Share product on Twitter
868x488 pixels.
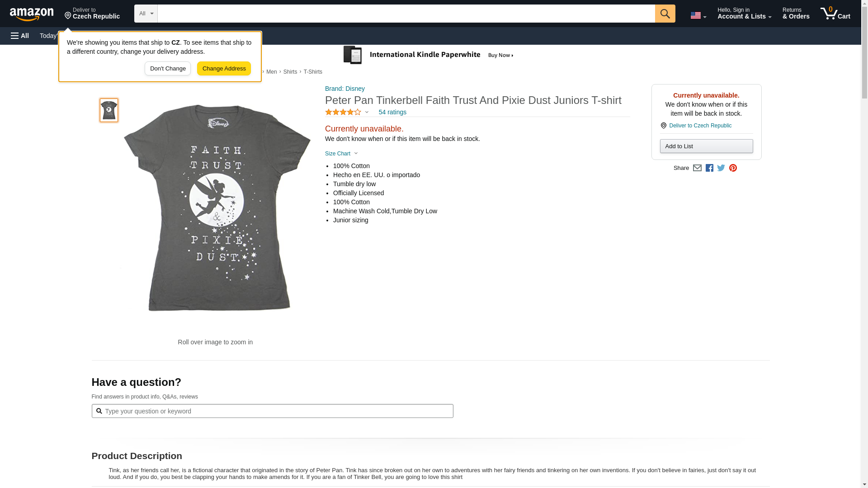click(721, 168)
